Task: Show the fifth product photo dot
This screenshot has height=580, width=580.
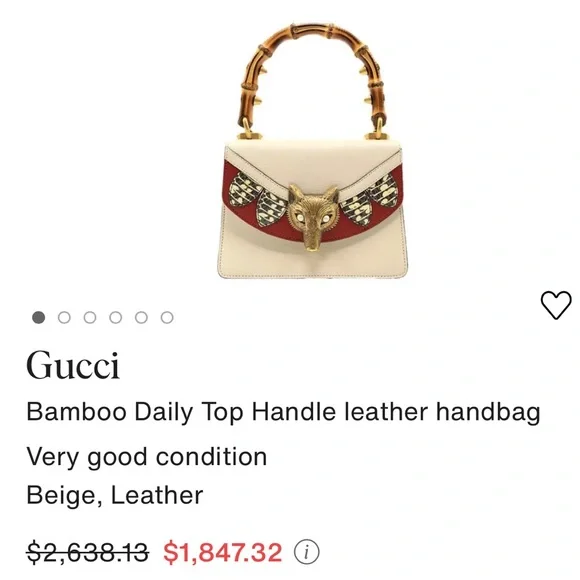Action: pos(141,317)
